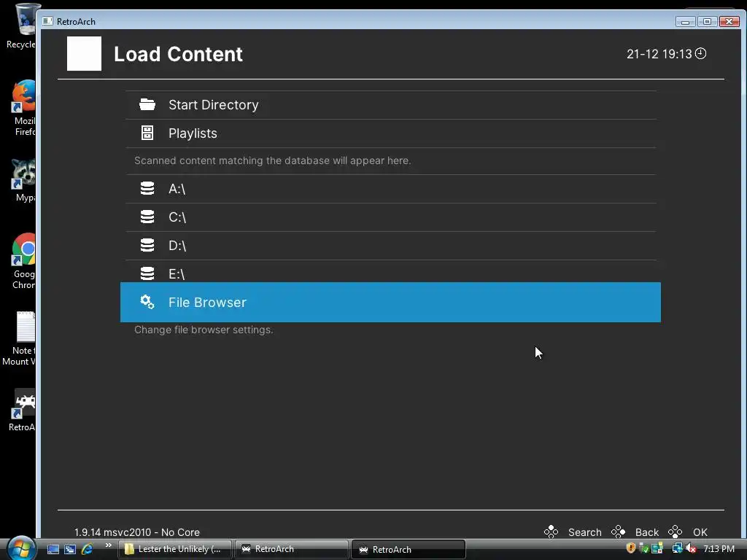
Task: Click 'Change file browser settings.' description
Action: (204, 330)
